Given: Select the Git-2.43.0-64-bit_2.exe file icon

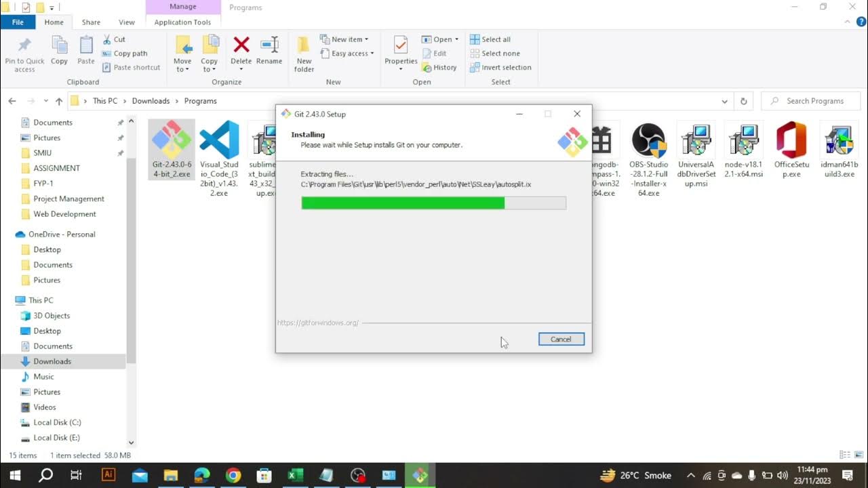Looking at the screenshot, I should (x=172, y=140).
